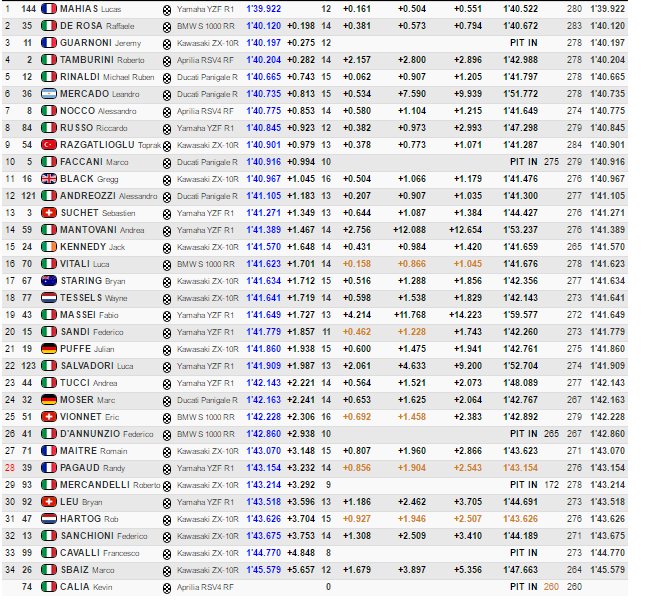646x608 pixels.
Task: Select rider name DE ROSA Raffaele
Action: [97, 26]
